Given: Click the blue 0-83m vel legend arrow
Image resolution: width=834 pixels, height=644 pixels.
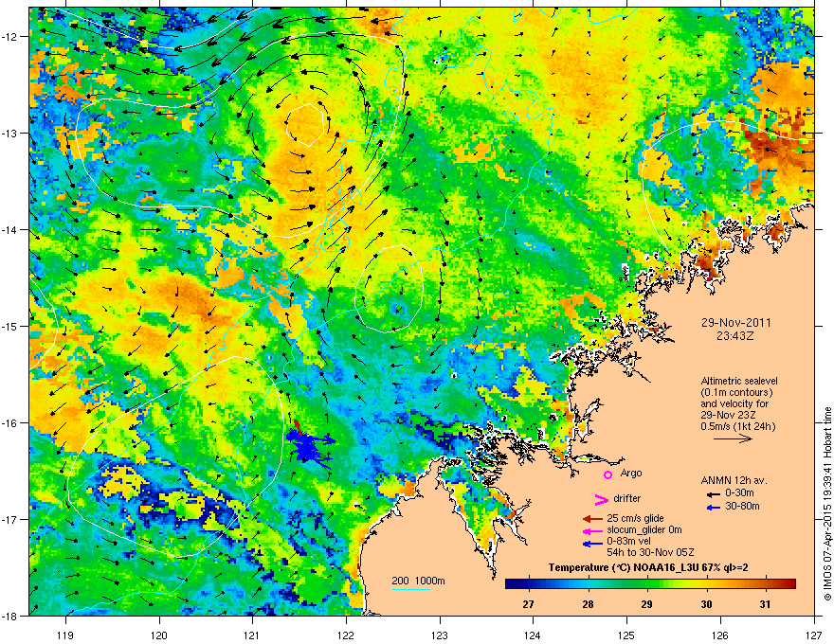Looking at the screenshot, I should (592, 544).
